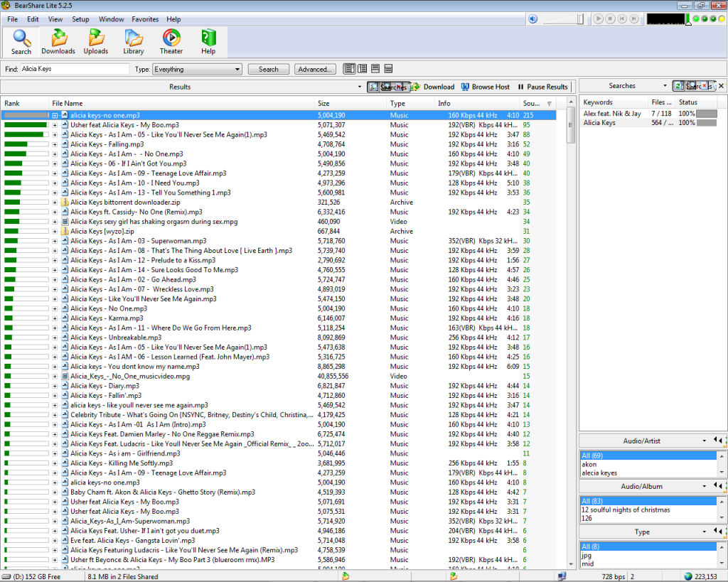Open the Results panel dropdown arrow
This screenshot has height=582, width=728.
[x=359, y=87]
